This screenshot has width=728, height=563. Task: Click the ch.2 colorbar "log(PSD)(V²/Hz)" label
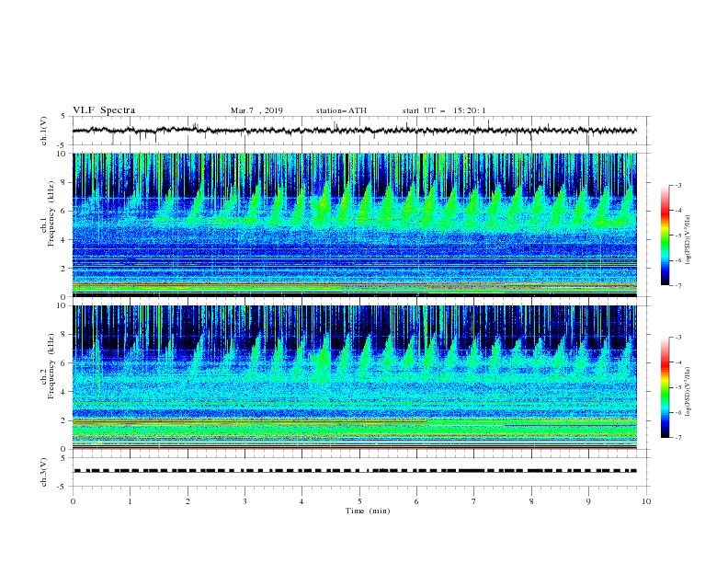click(688, 392)
